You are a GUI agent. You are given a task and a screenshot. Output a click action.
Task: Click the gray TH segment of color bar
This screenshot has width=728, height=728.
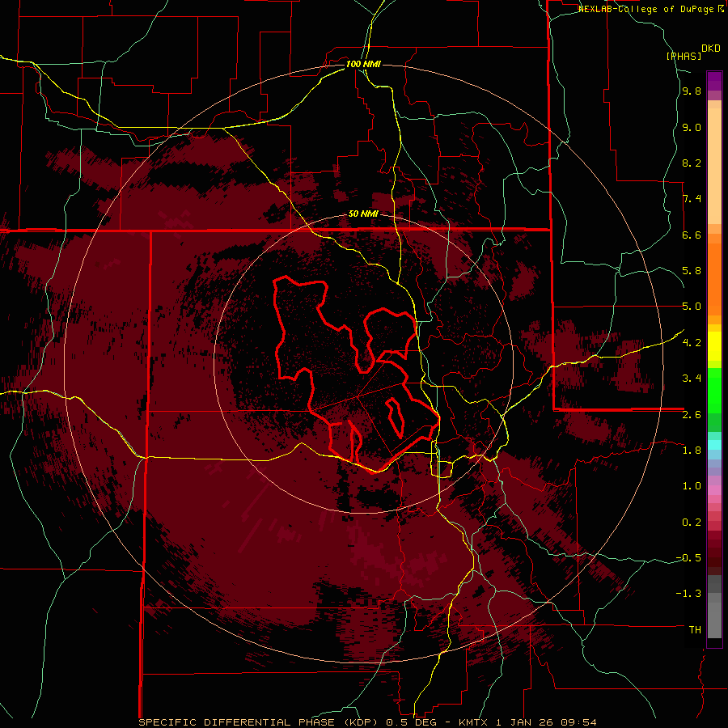pyautogui.click(x=714, y=620)
